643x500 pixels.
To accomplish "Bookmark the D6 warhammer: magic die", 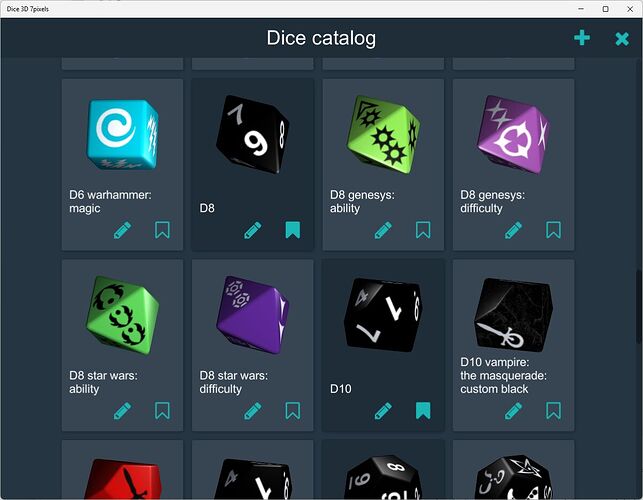I will tap(162, 230).
